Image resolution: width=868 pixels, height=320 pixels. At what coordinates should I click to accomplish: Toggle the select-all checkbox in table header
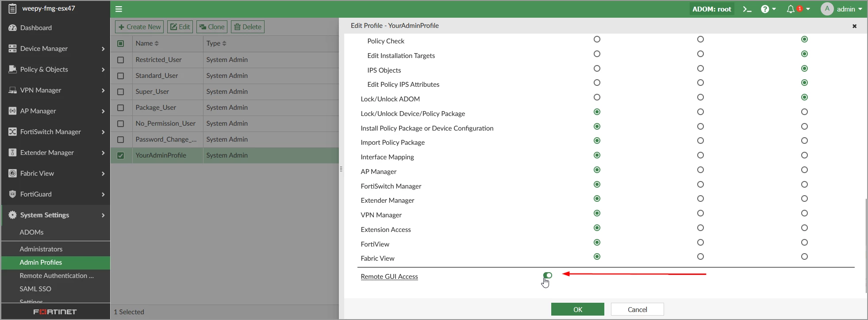click(x=120, y=43)
